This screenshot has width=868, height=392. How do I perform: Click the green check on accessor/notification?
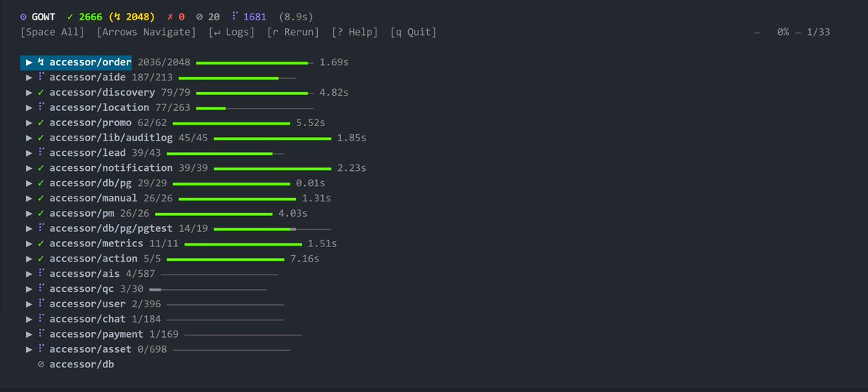(x=41, y=168)
